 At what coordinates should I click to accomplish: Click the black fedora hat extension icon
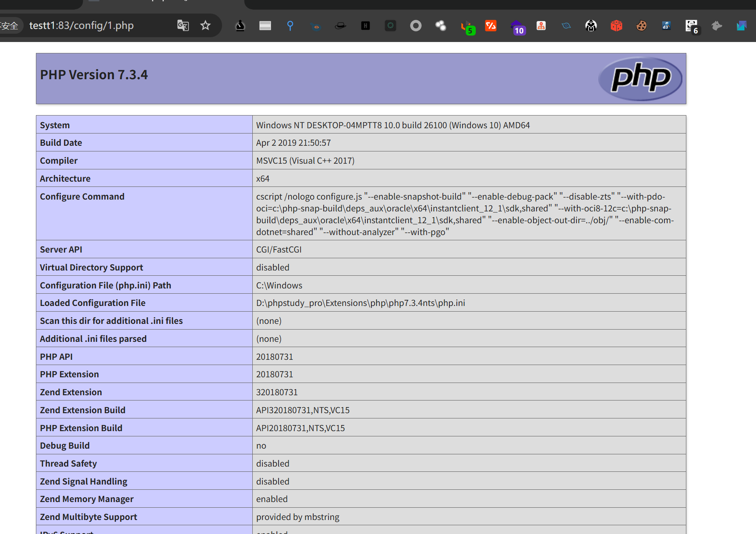(340, 26)
